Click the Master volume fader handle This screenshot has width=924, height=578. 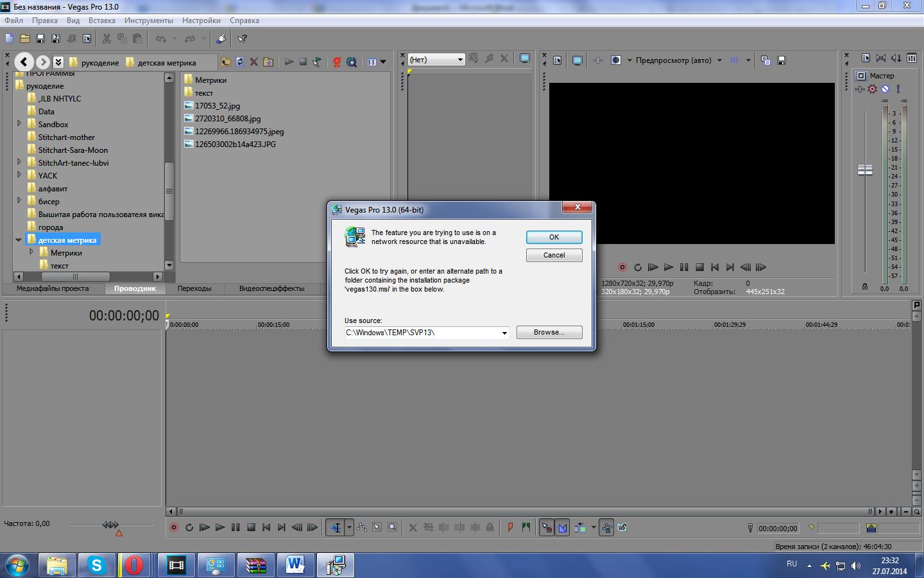[865, 170]
